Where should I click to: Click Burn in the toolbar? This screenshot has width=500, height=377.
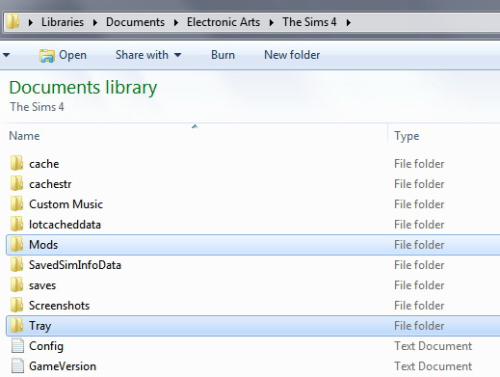tap(223, 55)
